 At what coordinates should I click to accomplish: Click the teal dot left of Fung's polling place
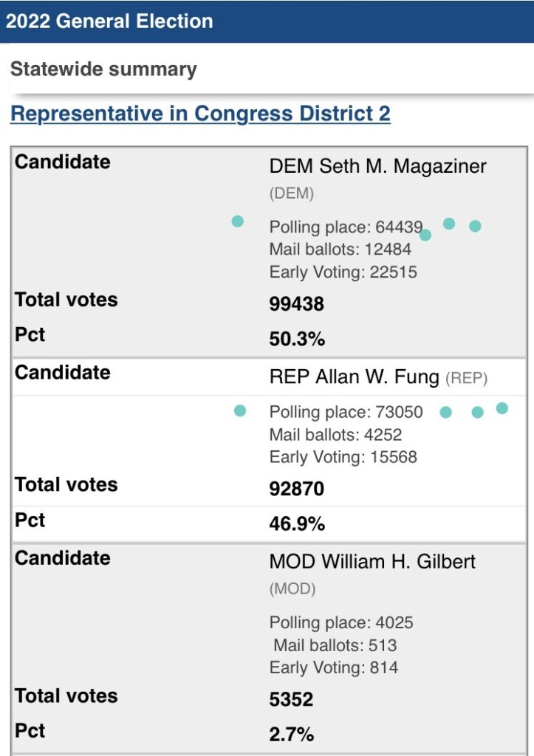[240, 410]
